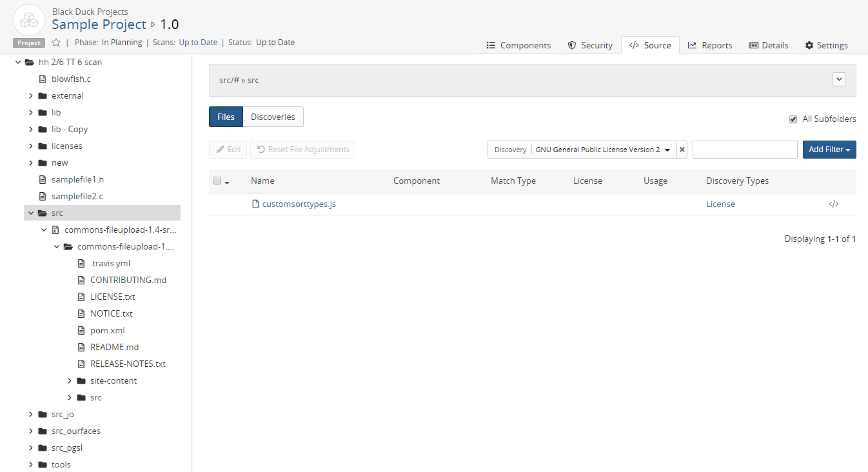Click the source code icon for customsorttypes.js
This screenshot has height=472, width=868.
[x=833, y=204]
